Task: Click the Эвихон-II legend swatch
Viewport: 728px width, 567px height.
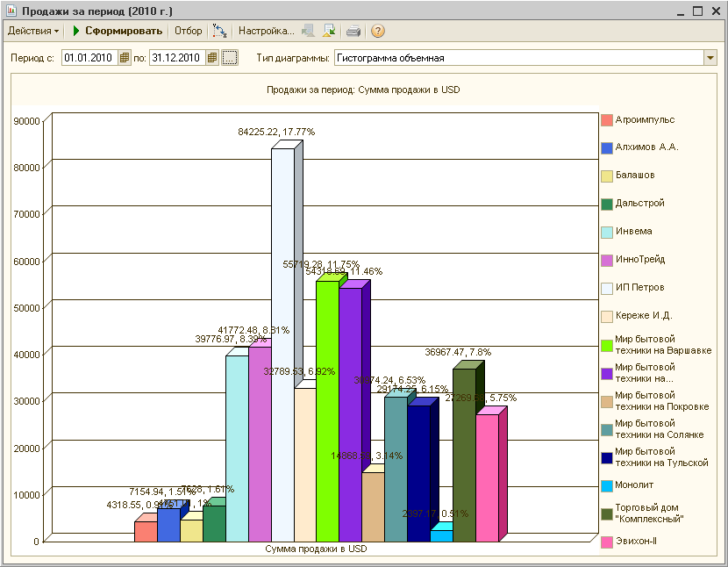Action: 607,542
